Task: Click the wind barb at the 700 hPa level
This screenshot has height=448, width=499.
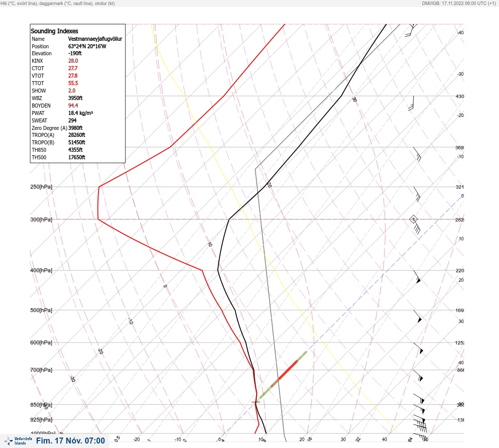Action: [418, 375]
